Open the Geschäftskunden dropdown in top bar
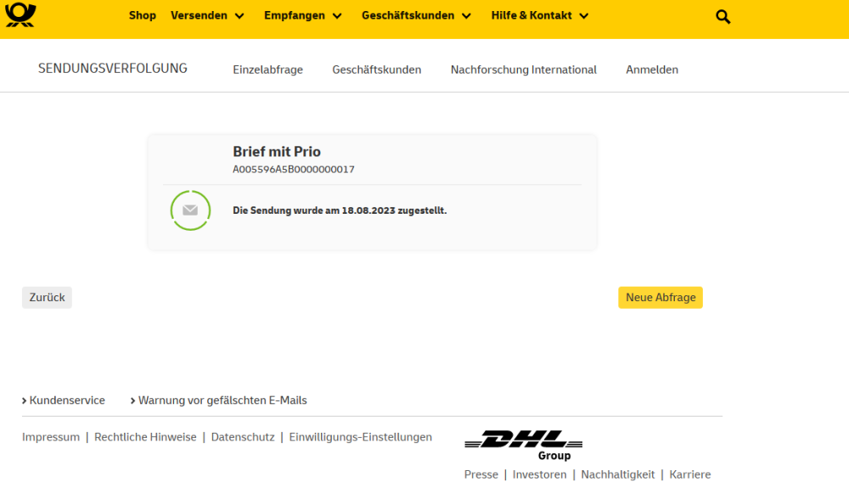 coord(416,15)
